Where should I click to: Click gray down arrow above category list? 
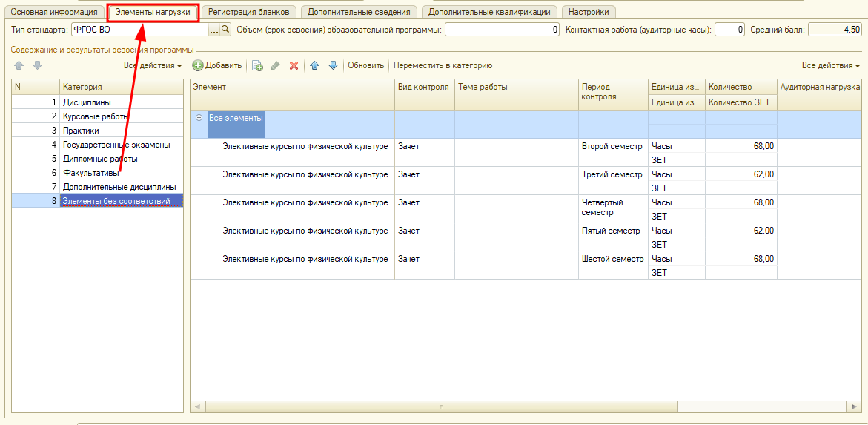pos(37,65)
